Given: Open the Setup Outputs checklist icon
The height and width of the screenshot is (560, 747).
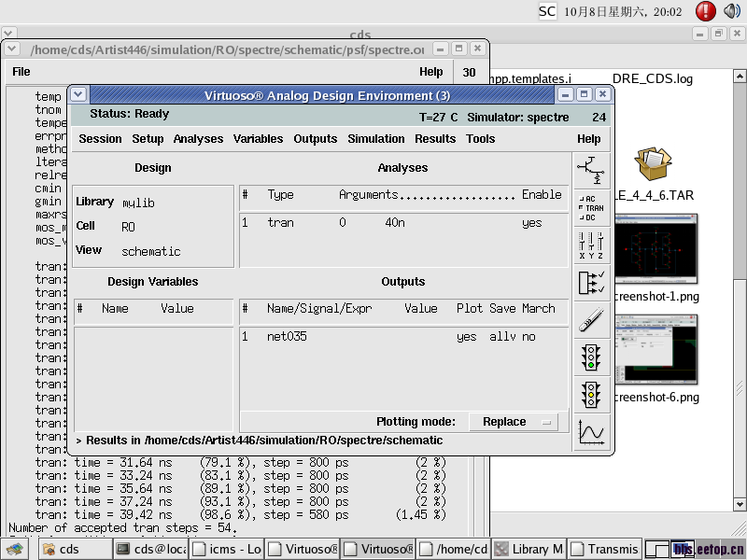Looking at the screenshot, I should coord(590,283).
